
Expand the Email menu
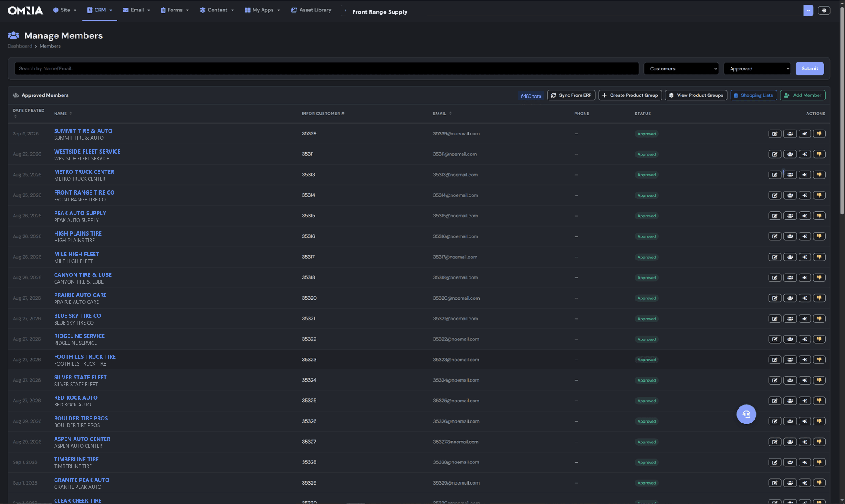pyautogui.click(x=136, y=10)
